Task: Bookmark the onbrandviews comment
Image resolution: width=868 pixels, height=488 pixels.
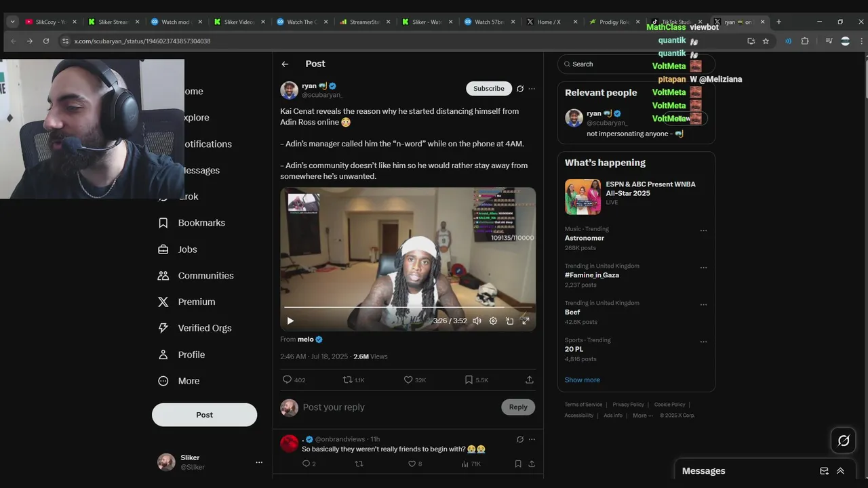Action: [x=518, y=464]
